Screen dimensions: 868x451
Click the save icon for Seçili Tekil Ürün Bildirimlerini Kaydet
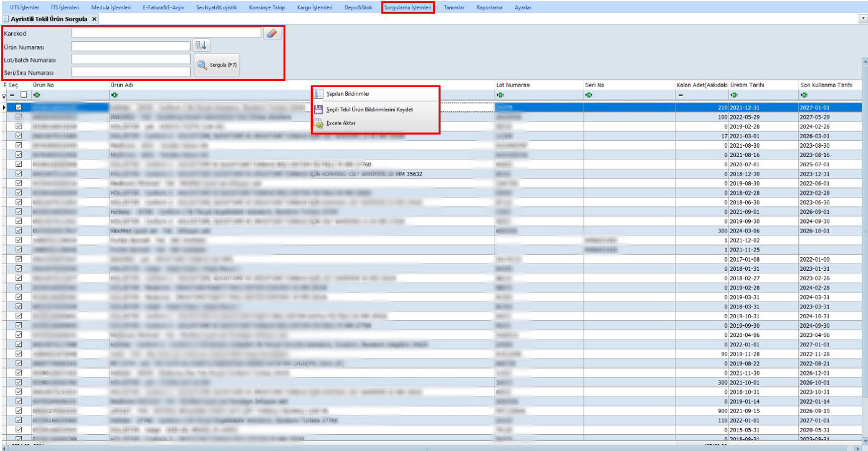tap(318, 109)
